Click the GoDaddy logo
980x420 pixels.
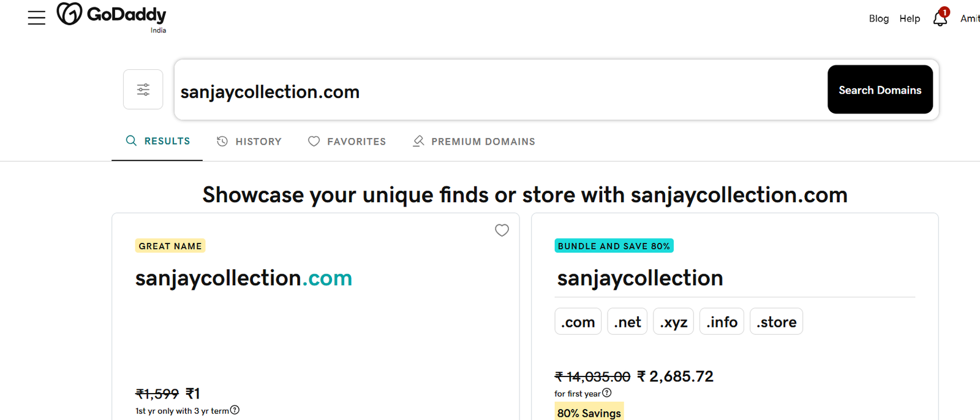coord(111,17)
